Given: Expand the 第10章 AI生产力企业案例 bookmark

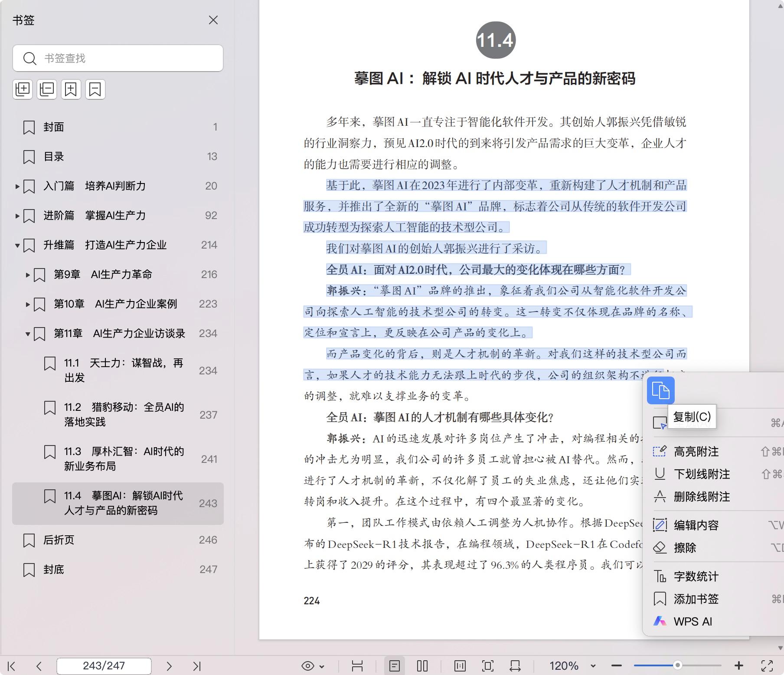Looking at the screenshot, I should 28,305.
